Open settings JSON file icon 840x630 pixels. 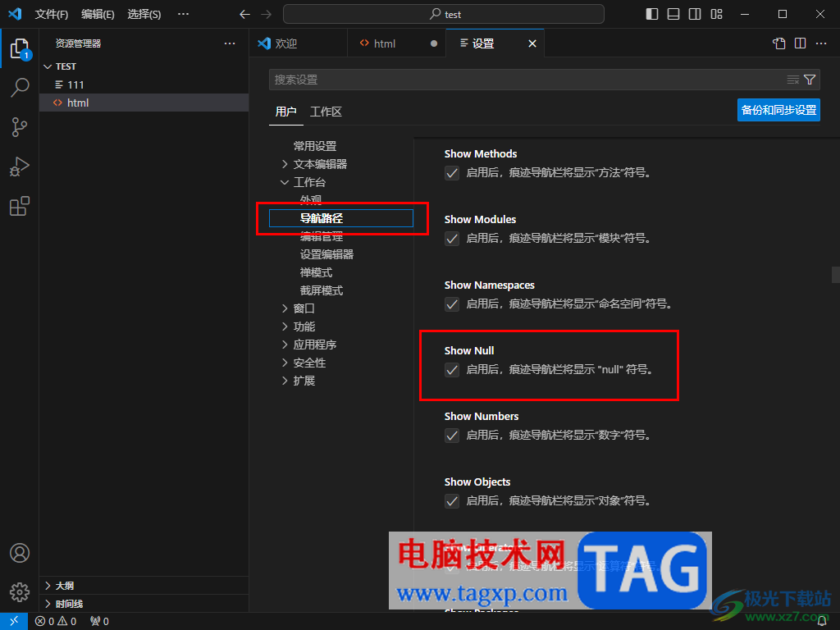tap(779, 43)
